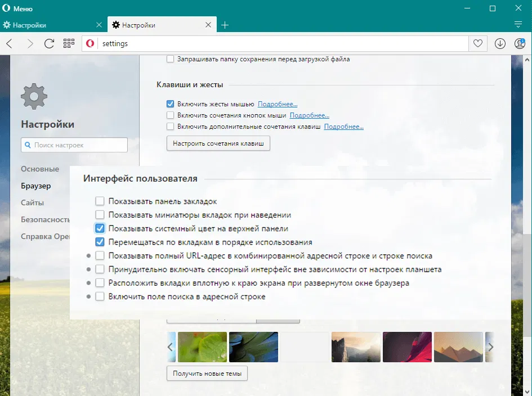Viewport: 532px width, 396px height.
Task: Check Показывать миниатюры вкладок при наведении
Action: [x=100, y=215]
